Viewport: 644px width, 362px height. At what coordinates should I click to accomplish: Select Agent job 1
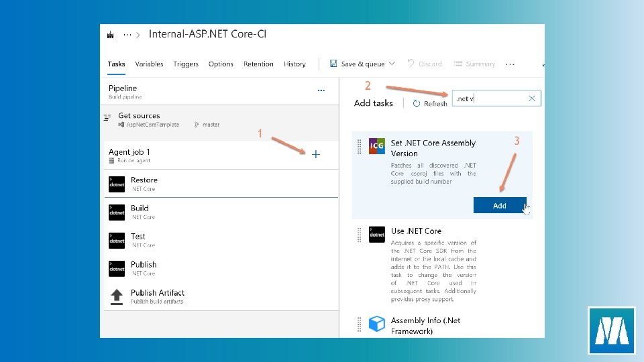[x=220, y=155]
